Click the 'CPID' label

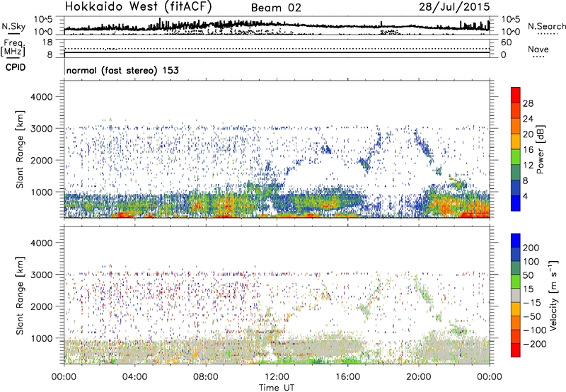click(16, 67)
